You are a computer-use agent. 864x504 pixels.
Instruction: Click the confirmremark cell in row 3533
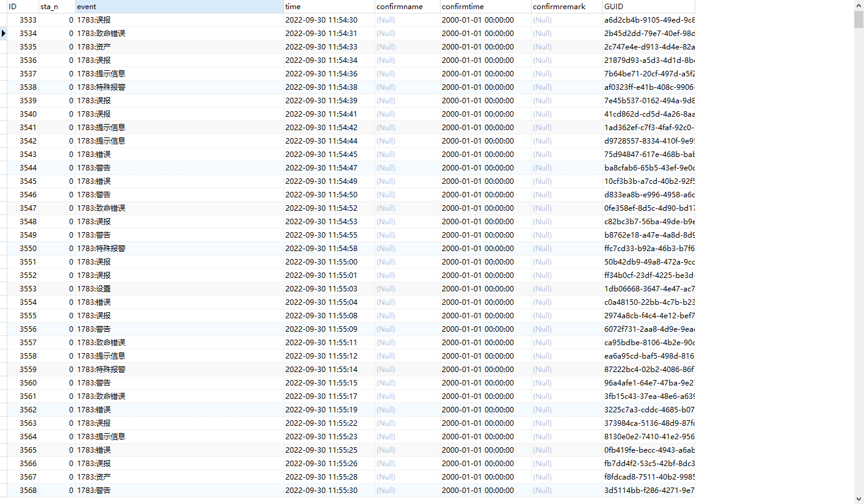coord(566,20)
